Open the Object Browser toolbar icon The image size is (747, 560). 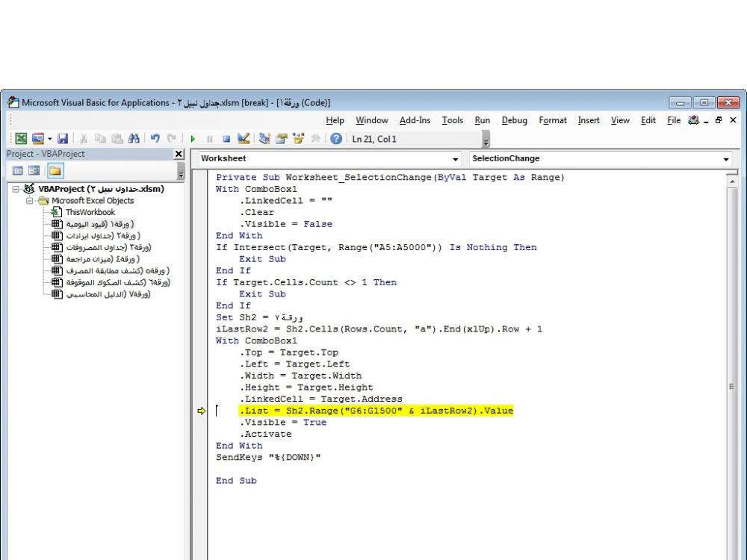299,139
